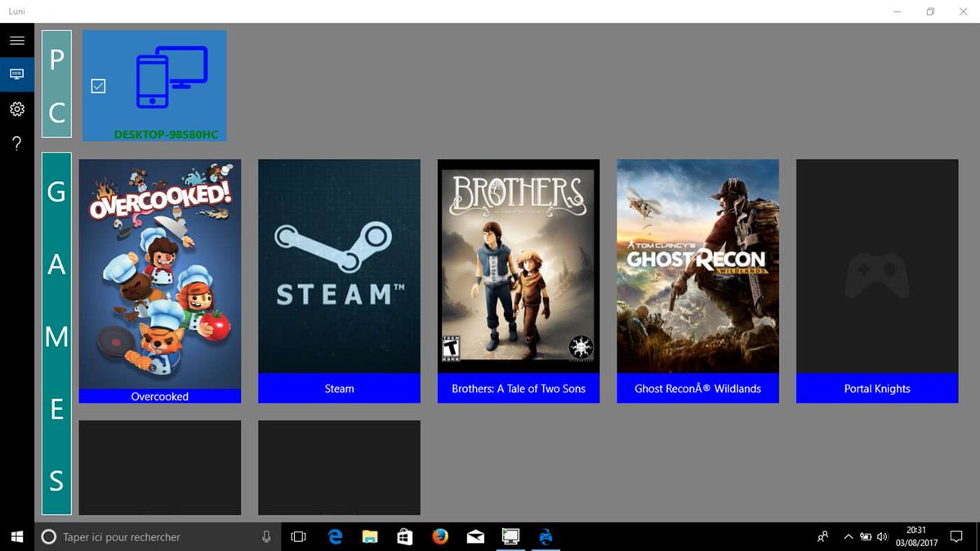The image size is (980, 551).
Task: Open the volume control tray icon
Action: [882, 536]
